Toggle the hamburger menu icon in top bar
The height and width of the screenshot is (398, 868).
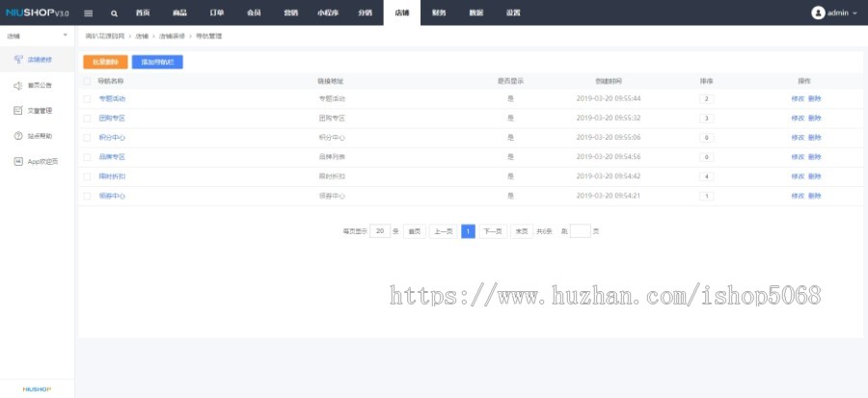click(x=88, y=13)
